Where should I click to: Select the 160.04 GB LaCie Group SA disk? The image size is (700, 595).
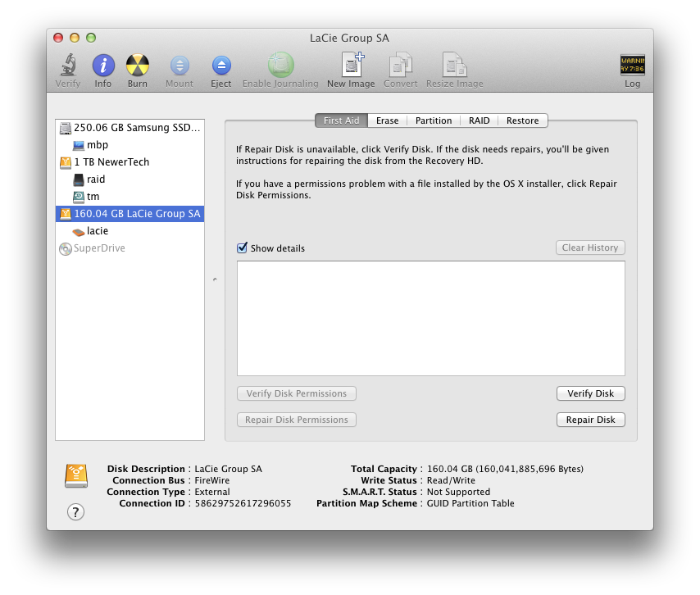(130, 214)
